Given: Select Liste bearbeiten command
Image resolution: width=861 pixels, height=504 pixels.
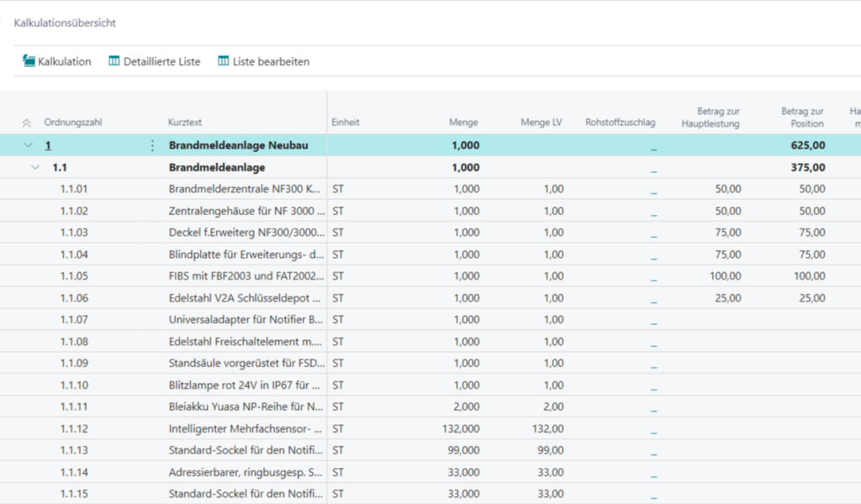Looking at the screenshot, I should (271, 61).
